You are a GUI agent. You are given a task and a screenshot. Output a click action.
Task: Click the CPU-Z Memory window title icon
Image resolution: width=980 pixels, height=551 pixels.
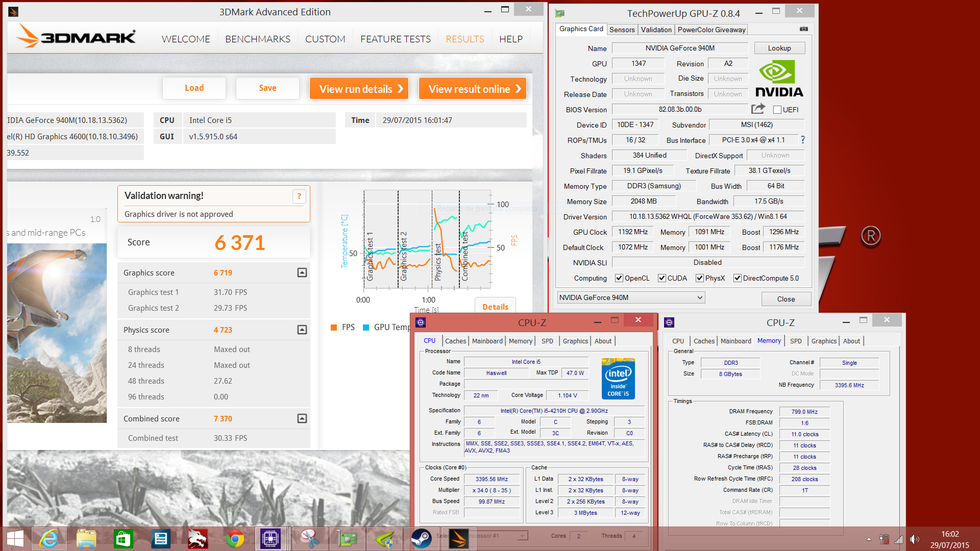coord(669,322)
